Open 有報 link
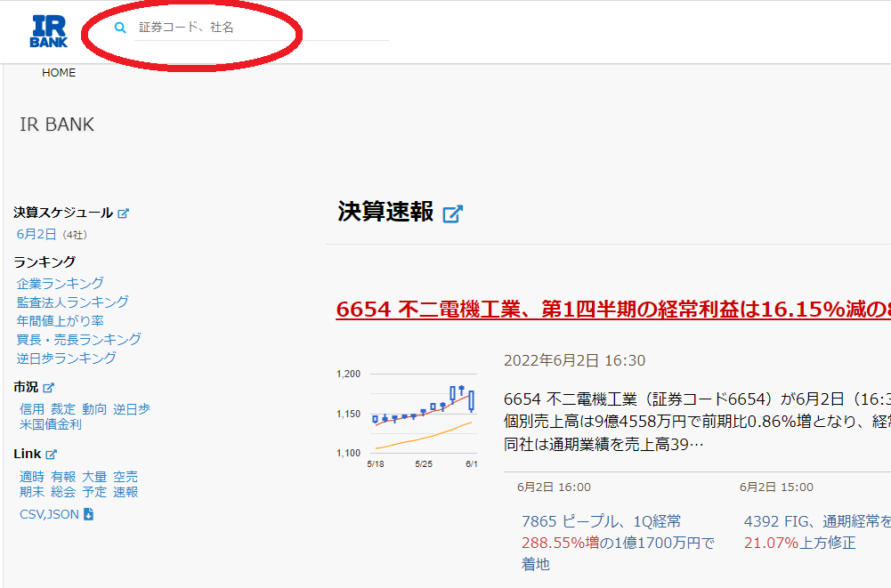This screenshot has height=588, width=891. click(x=63, y=477)
